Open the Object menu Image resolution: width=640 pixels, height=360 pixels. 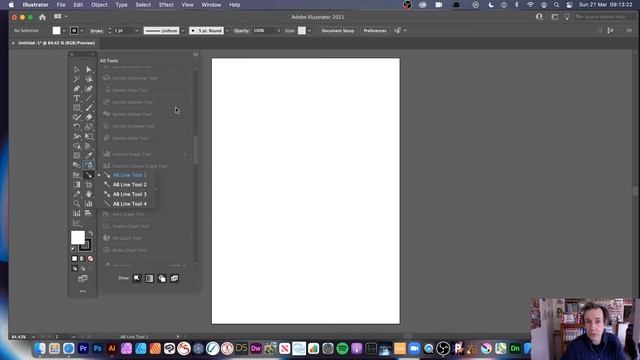click(x=99, y=5)
